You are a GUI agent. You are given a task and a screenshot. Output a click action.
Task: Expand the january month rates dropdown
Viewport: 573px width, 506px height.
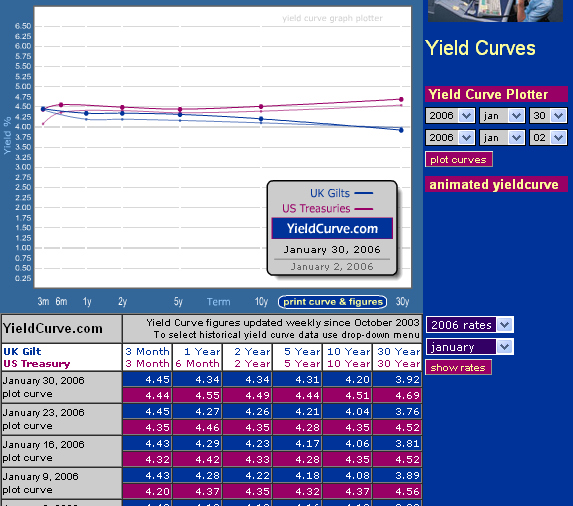coord(470,347)
